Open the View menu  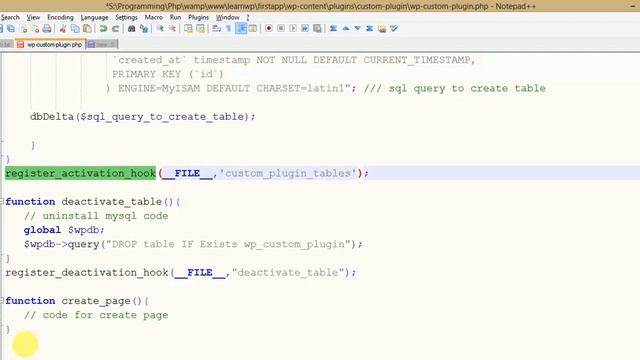33,17
